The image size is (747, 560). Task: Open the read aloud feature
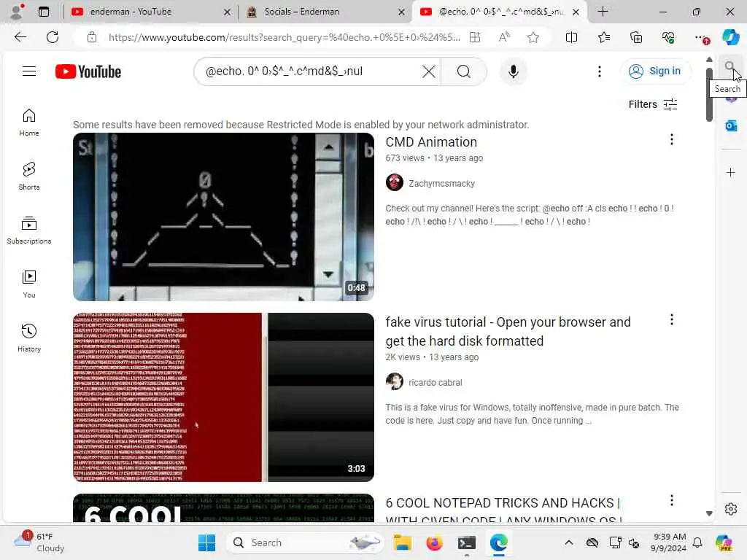[504, 37]
